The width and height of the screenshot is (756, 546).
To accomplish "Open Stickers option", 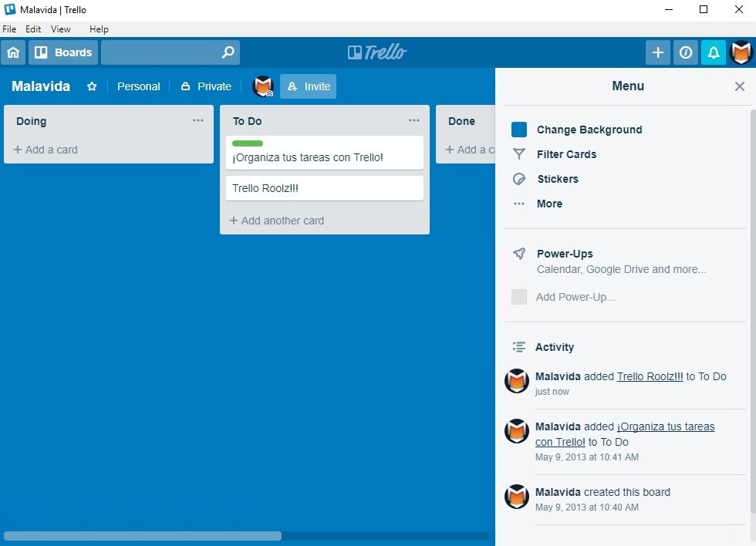I will click(x=558, y=179).
